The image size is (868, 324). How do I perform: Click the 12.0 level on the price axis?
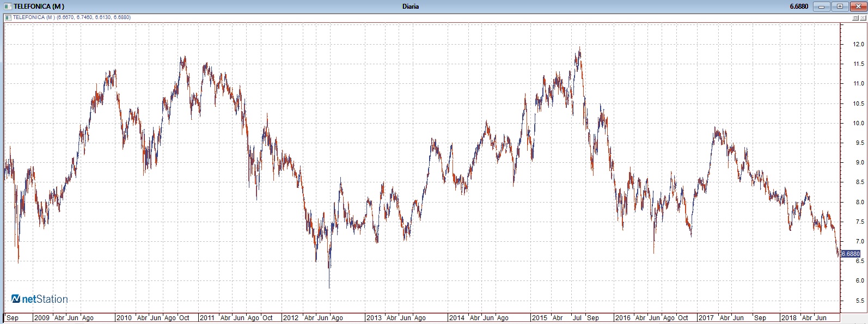858,44
